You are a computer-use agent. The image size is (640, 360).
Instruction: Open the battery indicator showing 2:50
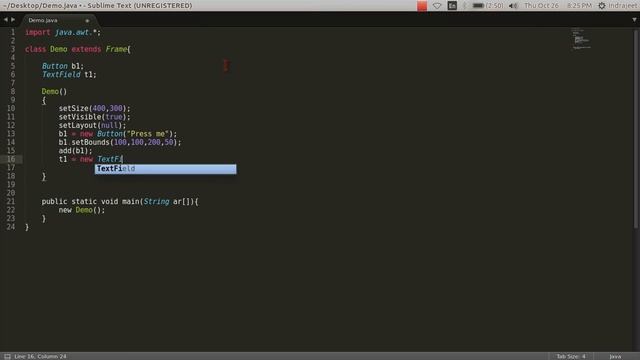(x=488, y=6)
